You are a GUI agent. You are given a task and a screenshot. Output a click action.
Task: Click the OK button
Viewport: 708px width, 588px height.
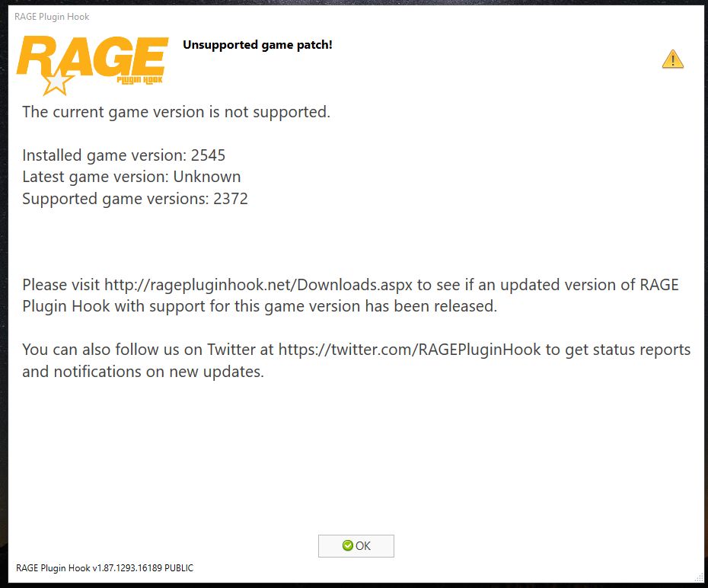click(x=356, y=545)
